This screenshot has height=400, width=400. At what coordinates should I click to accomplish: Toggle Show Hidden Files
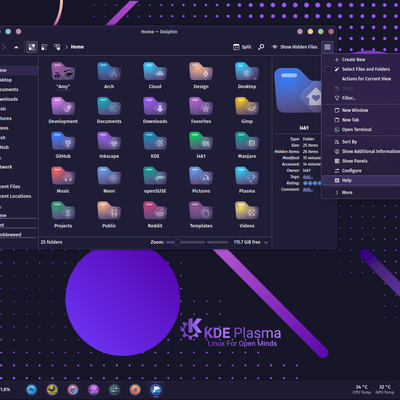(x=294, y=47)
